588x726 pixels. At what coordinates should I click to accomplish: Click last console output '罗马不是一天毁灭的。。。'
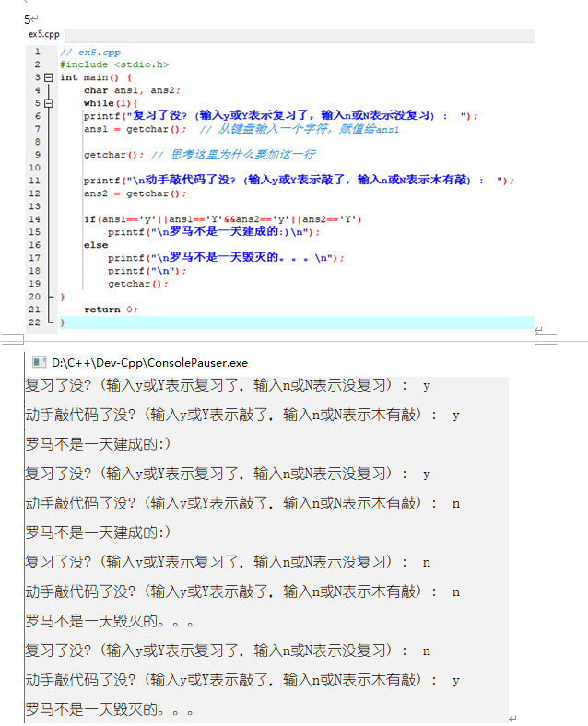tap(110, 709)
